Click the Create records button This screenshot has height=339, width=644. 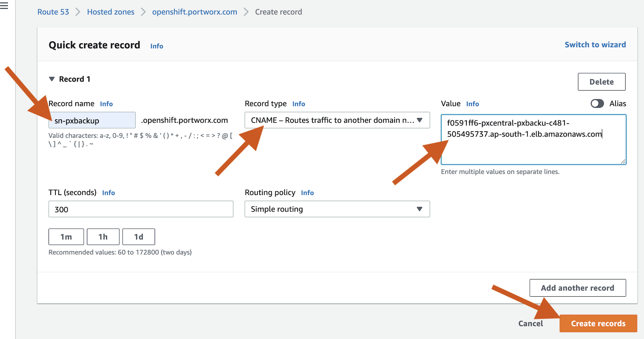click(598, 323)
